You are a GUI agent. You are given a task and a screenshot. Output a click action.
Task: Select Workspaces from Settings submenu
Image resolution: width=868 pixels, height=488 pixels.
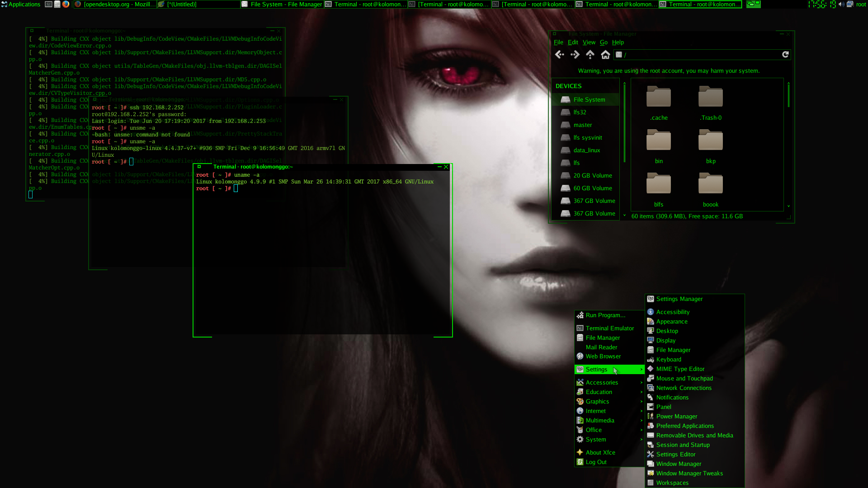point(672,483)
